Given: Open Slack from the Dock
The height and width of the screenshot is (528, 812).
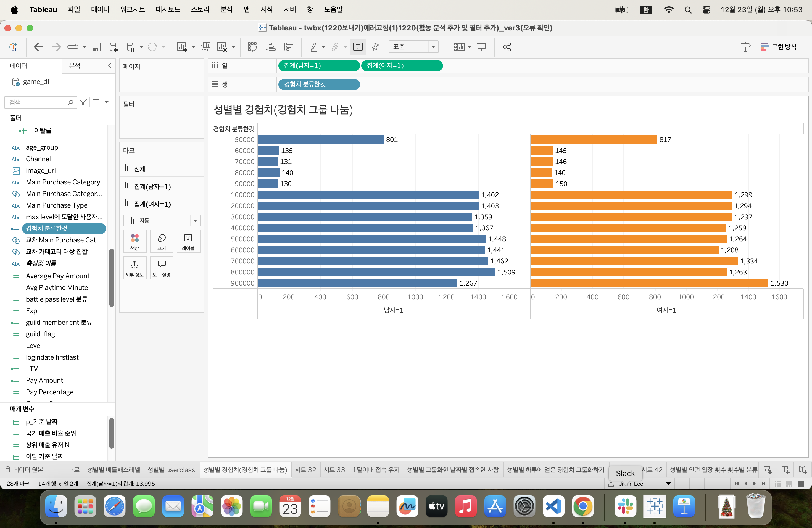Looking at the screenshot, I should click(x=625, y=506).
